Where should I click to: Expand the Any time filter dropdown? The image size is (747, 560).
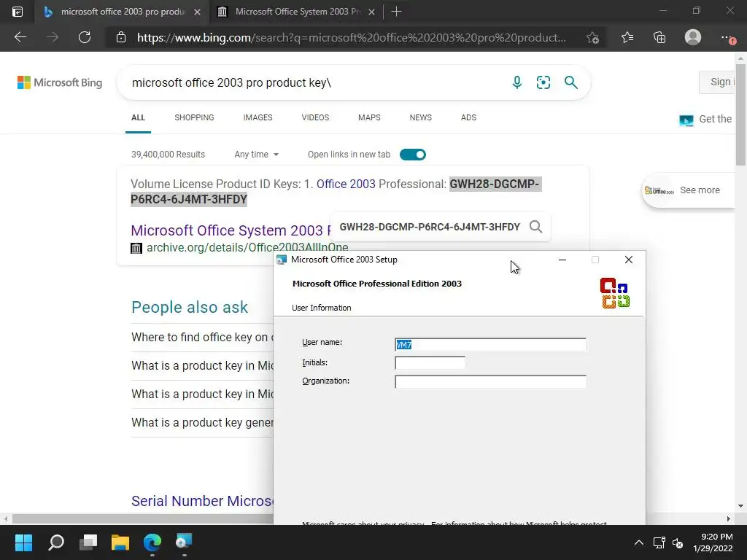point(256,155)
